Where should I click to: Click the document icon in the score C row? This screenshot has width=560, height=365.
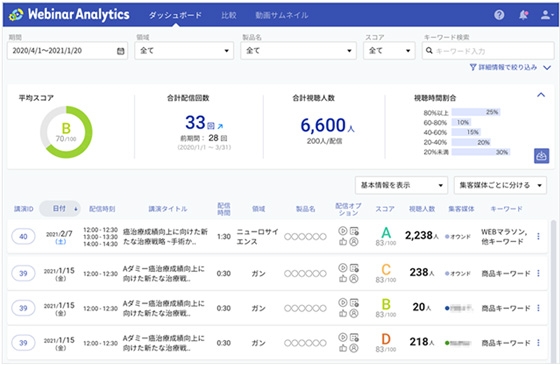click(x=354, y=268)
